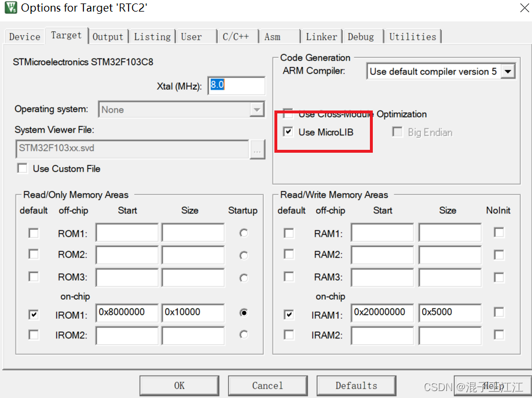Image resolution: width=532 pixels, height=398 pixels.
Task: Click the RAM1 Start field
Action: (x=383, y=232)
